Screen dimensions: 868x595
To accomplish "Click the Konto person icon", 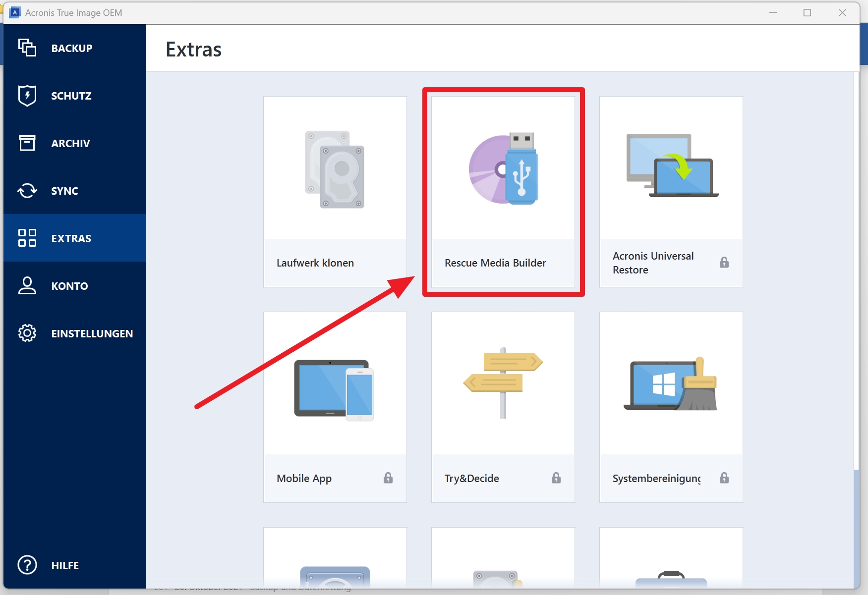I will click(x=27, y=285).
